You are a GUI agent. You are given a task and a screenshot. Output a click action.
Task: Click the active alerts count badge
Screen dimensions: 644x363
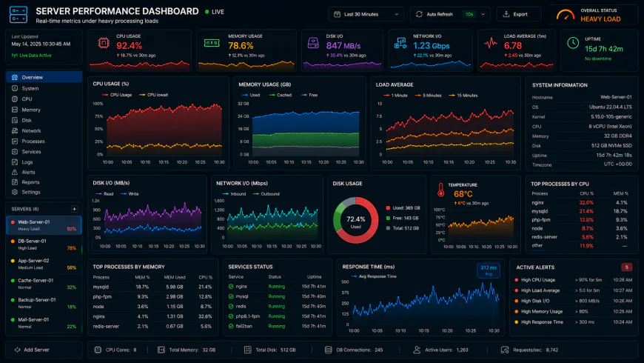[626, 267]
